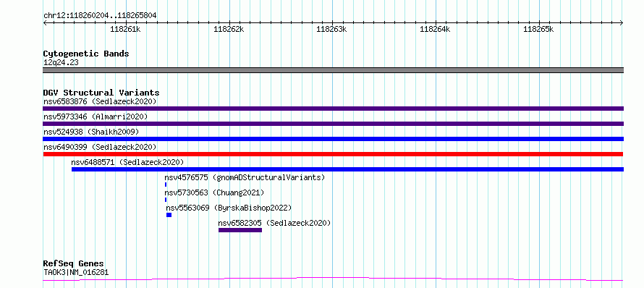Click the small blue nsv5563069 variant block
This screenshot has height=288, width=644.
169,215
